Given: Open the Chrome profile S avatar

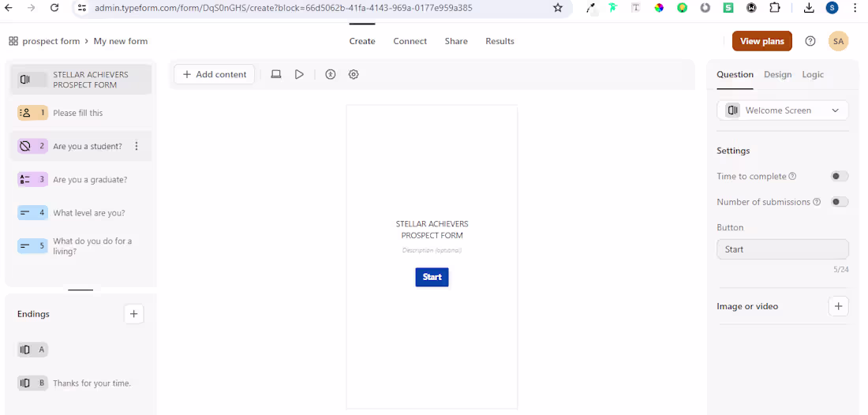Looking at the screenshot, I should pos(832,8).
